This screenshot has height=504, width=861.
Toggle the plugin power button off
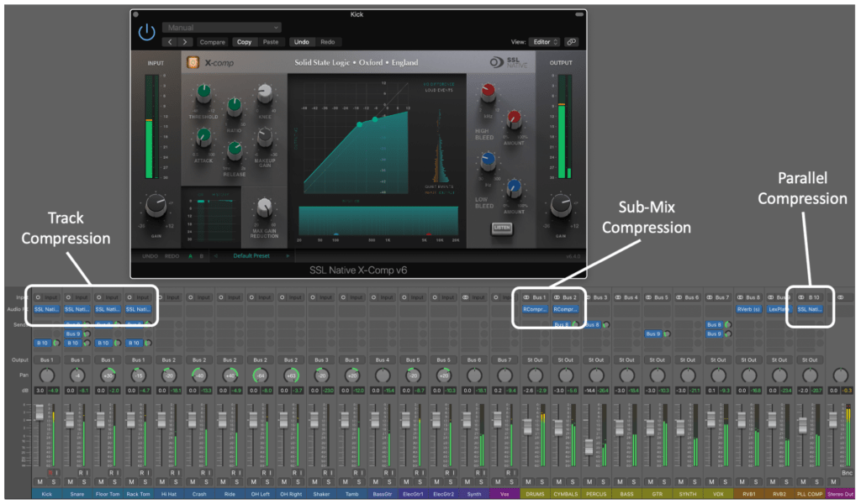[146, 31]
